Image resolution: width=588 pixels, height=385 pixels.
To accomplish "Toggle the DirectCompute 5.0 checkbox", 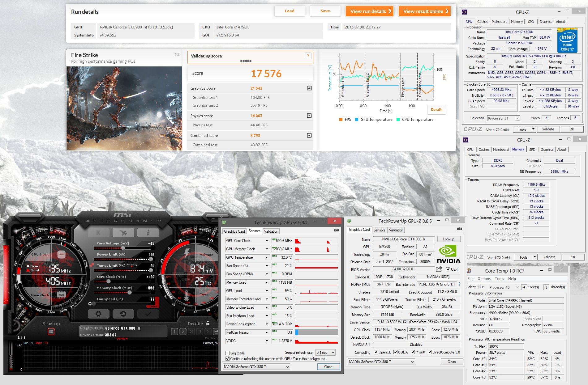I will (x=430, y=352).
